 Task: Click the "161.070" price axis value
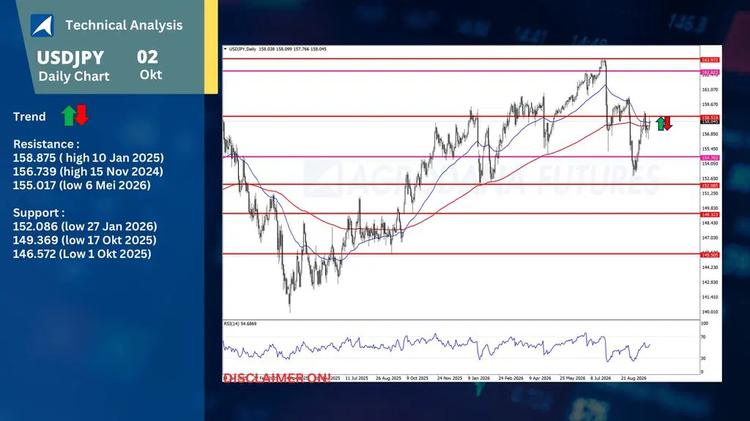[x=710, y=90]
